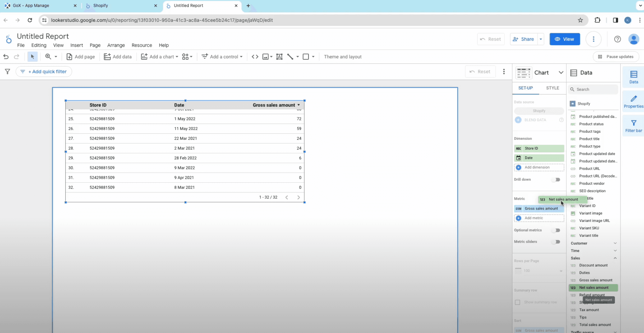Check Show summary row checkbox
Image resolution: width=644 pixels, height=333 pixels.
(x=517, y=302)
